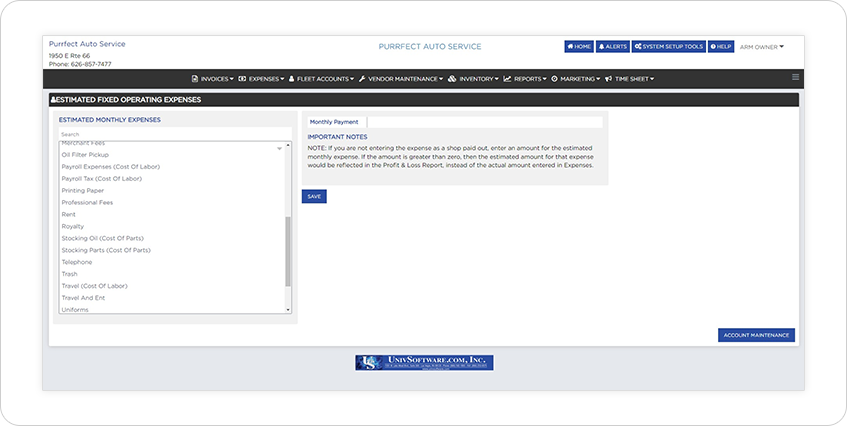
Task: Open System Setup Tools
Action: [668, 46]
